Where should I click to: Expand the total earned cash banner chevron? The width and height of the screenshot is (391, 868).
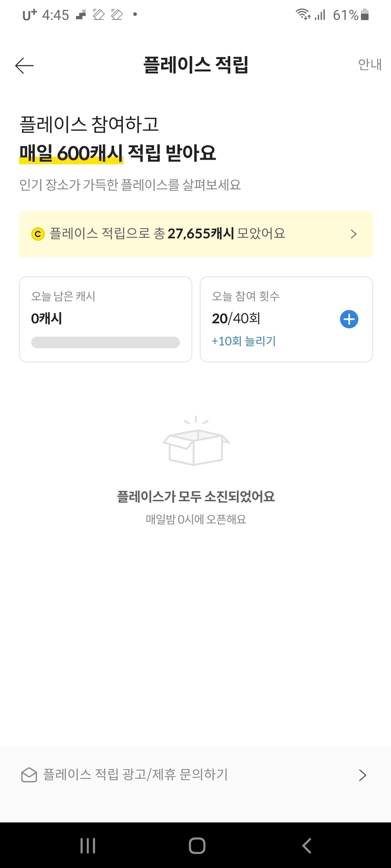pos(354,234)
